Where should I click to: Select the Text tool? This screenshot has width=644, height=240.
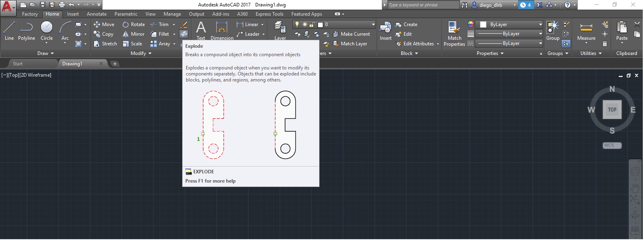coord(201,31)
